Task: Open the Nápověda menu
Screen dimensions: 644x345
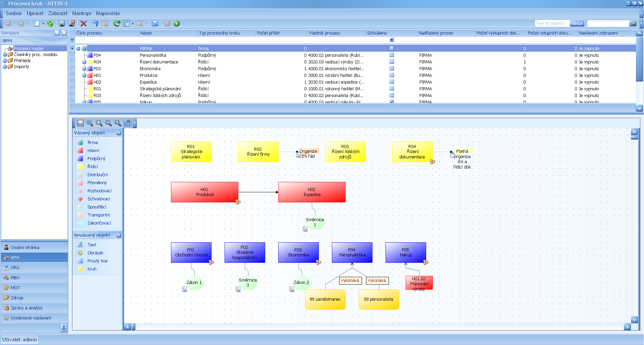Action: point(108,13)
